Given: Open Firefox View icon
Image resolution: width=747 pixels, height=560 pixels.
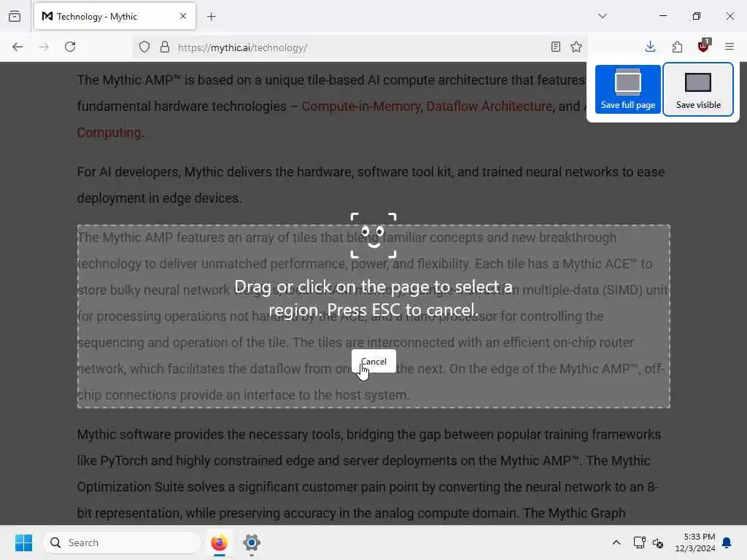Looking at the screenshot, I should coord(15,16).
